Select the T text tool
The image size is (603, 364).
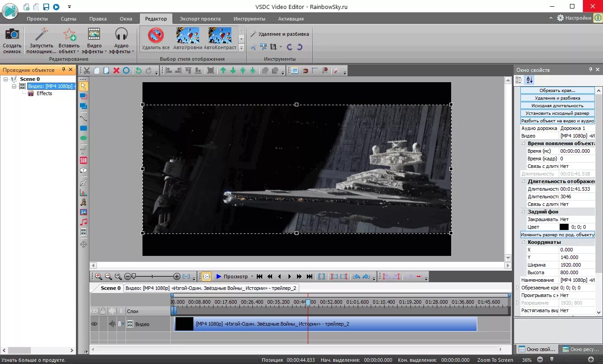[x=84, y=150]
